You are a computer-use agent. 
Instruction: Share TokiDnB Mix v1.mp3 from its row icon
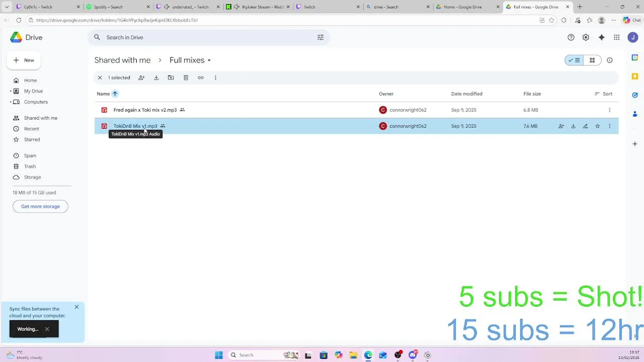[561, 126]
